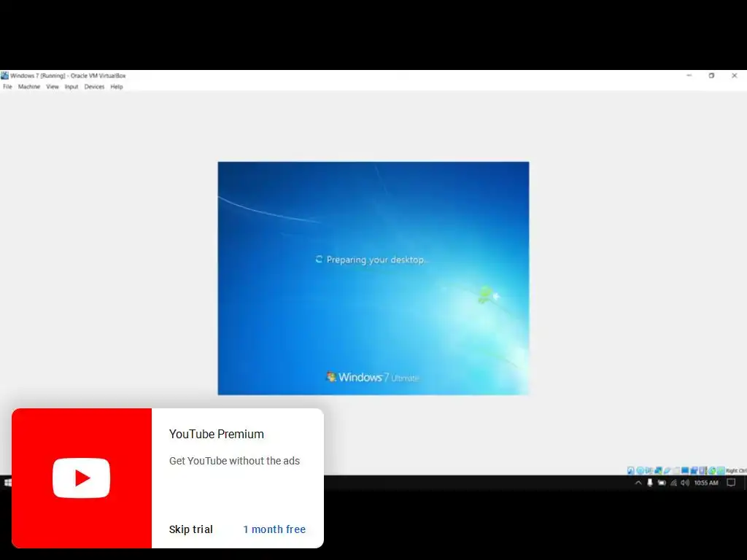
Task: Open the Devices menu
Action: coord(94,87)
